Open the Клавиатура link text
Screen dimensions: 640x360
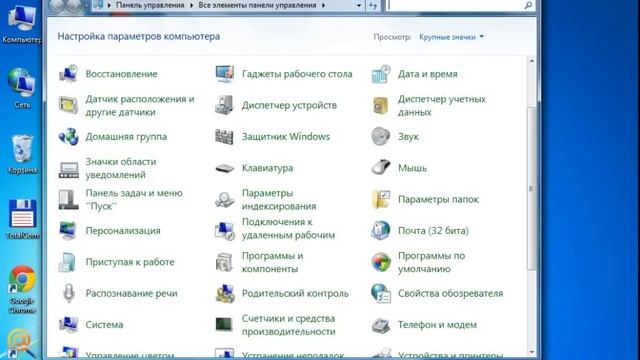click(x=267, y=168)
